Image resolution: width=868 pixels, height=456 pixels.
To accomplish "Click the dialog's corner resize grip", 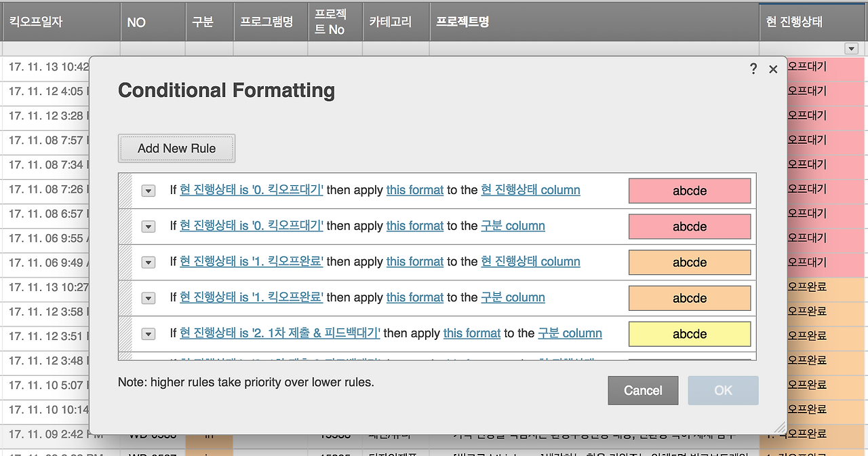I will click(x=781, y=427).
